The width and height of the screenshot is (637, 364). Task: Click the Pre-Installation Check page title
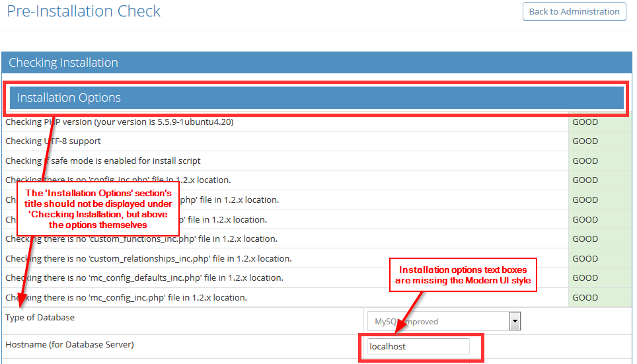[x=84, y=11]
